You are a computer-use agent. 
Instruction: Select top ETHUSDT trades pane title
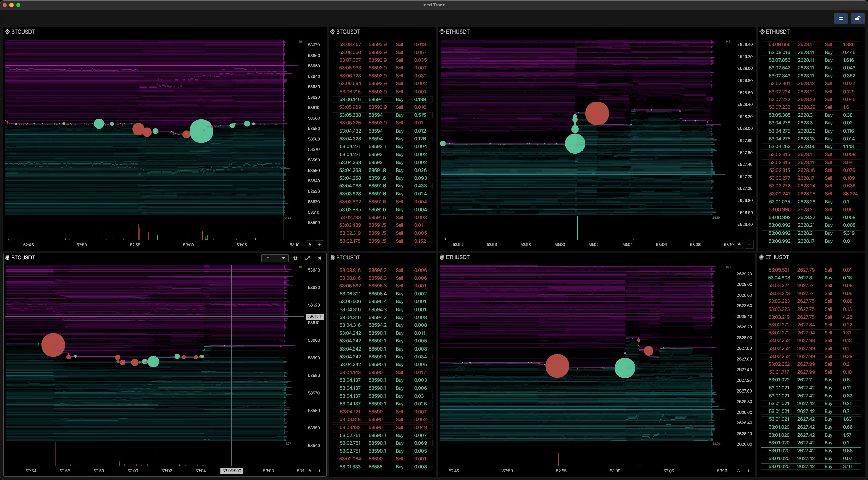777,32
